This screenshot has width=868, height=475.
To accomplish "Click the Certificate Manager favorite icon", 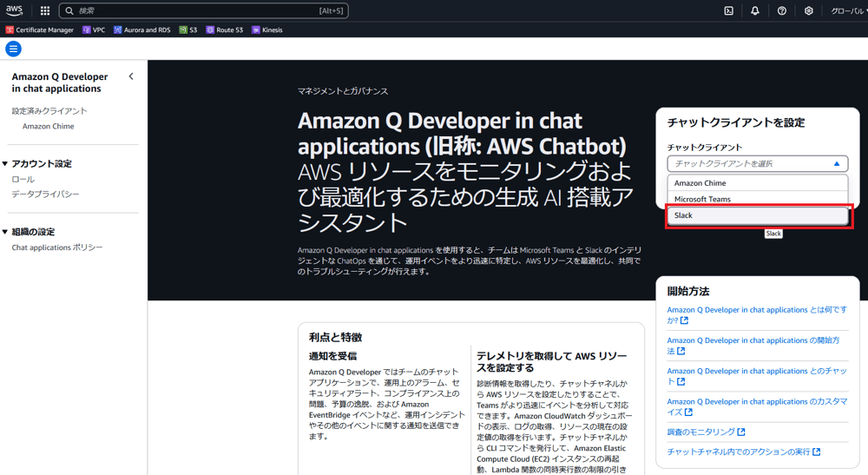I will (x=10, y=30).
